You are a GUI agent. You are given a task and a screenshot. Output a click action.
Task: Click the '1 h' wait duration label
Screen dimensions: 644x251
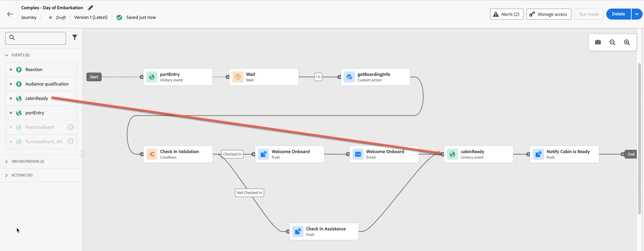coord(318,77)
